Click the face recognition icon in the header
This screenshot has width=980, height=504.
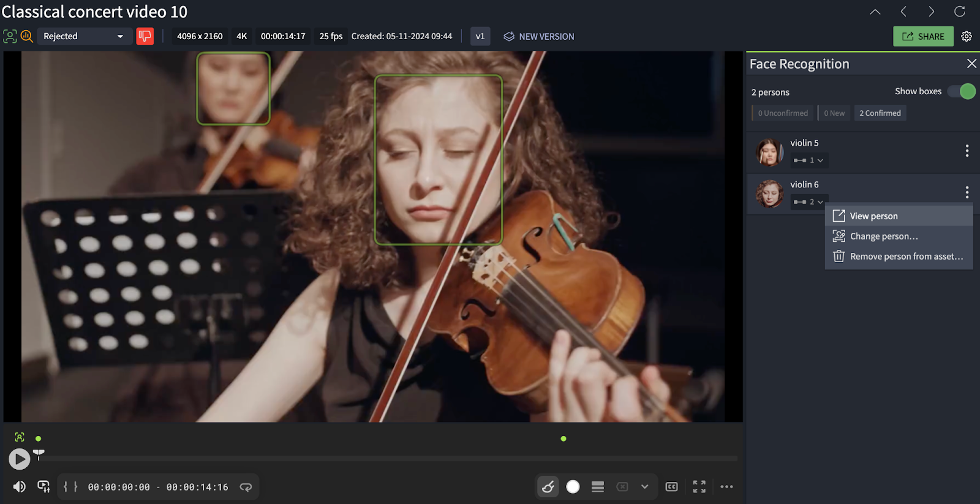point(10,36)
